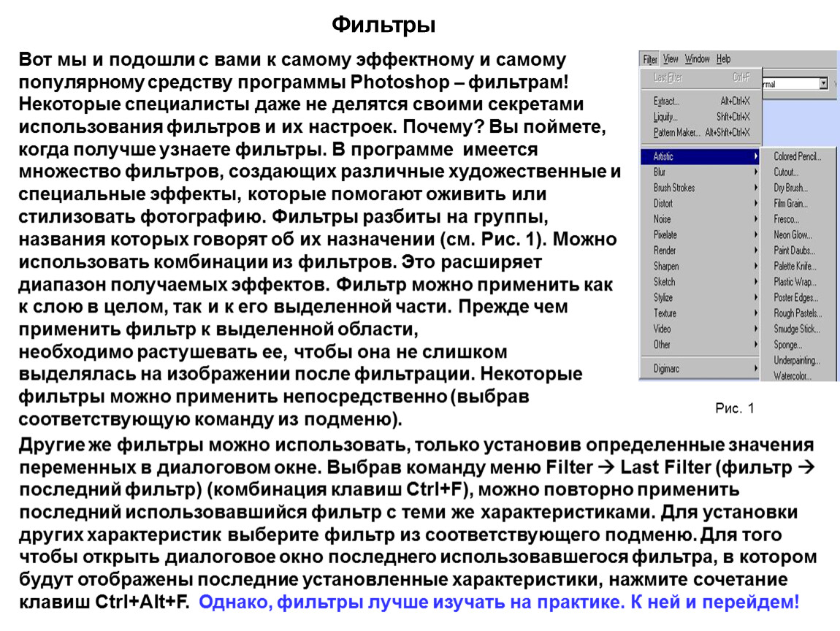840x631 pixels.
Task: Apply the Colored Pencil... filter
Action: pos(798,156)
